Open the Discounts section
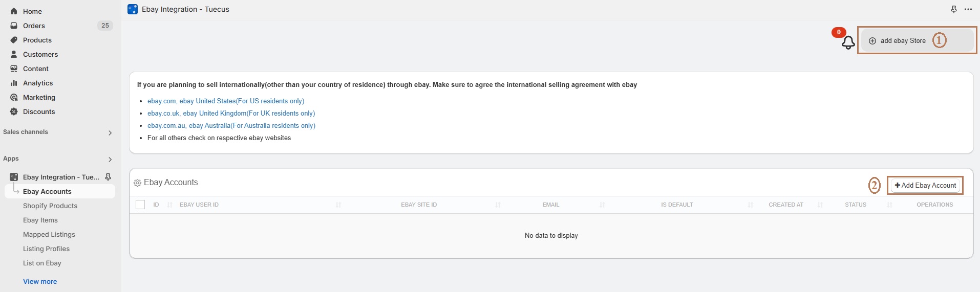Screen dimensions: 980x292 38,111
